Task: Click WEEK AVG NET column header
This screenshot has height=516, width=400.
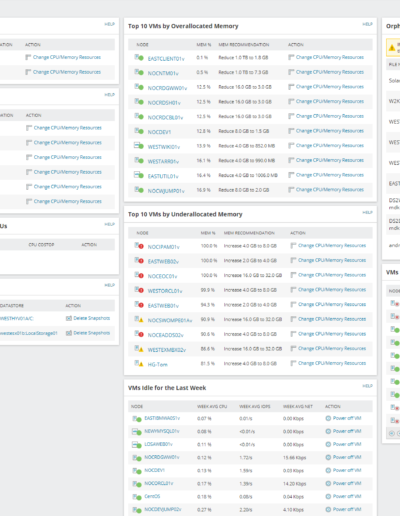Action: (298, 407)
